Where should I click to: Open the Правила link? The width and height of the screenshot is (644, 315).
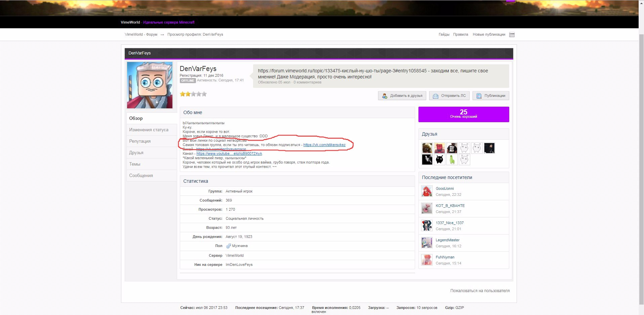point(460,34)
